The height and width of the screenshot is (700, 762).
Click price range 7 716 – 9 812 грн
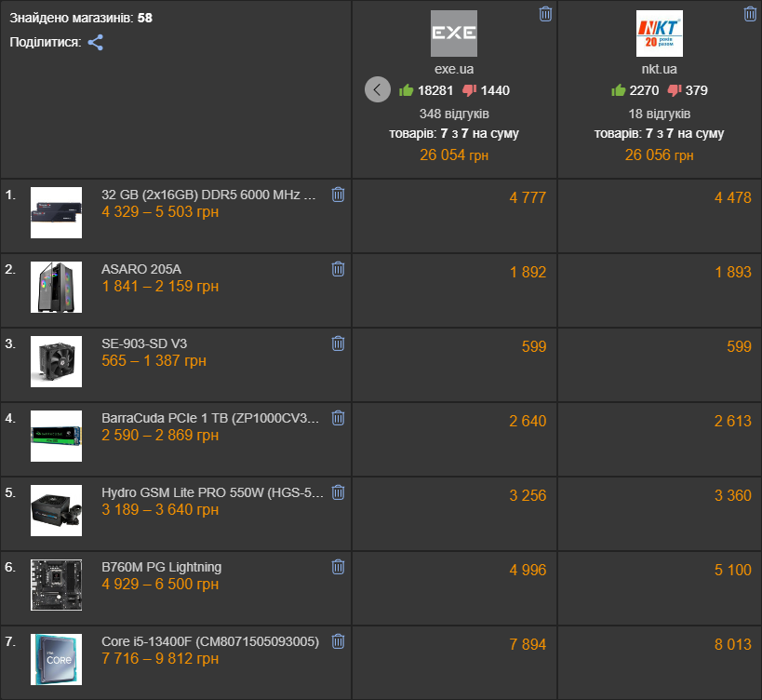[x=160, y=659]
